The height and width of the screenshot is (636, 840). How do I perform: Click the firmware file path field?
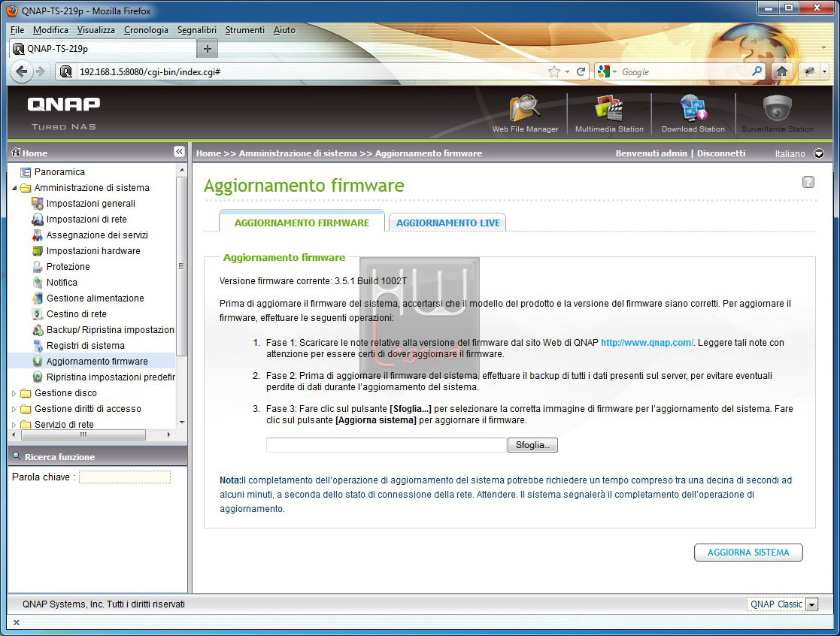click(x=387, y=445)
